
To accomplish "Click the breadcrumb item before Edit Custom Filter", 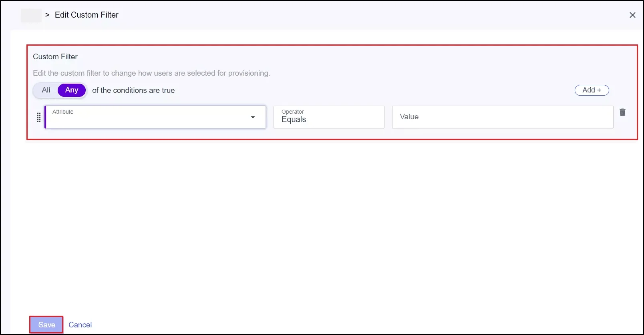I will click(x=31, y=15).
